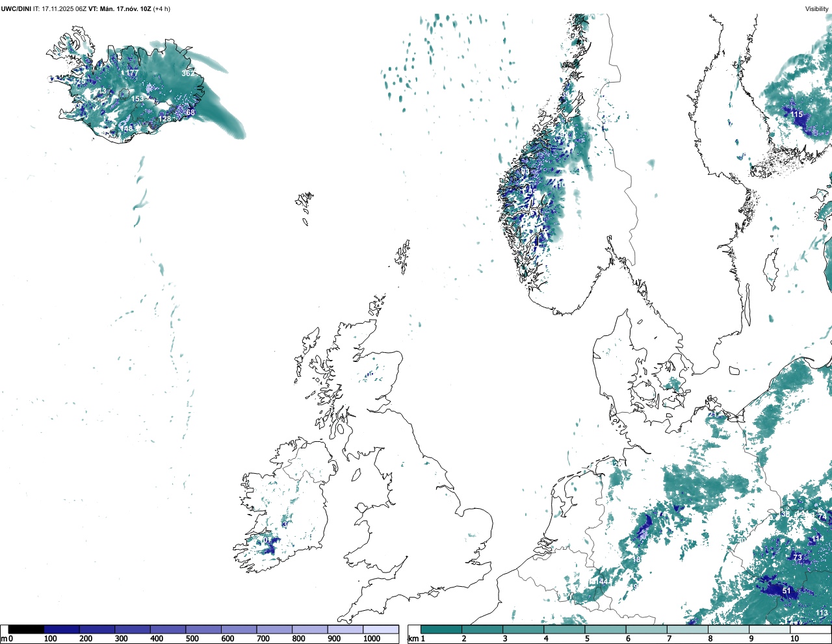Click the 8–9 km legend swatch
The image size is (832, 644).
click(728, 630)
